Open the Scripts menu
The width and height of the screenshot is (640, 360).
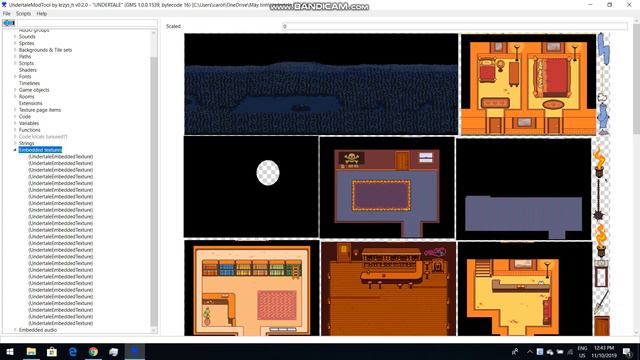click(x=23, y=13)
